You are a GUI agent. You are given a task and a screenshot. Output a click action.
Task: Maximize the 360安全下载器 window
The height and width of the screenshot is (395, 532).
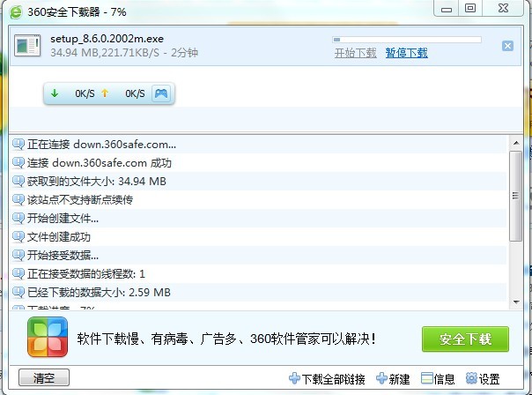pos(470,8)
